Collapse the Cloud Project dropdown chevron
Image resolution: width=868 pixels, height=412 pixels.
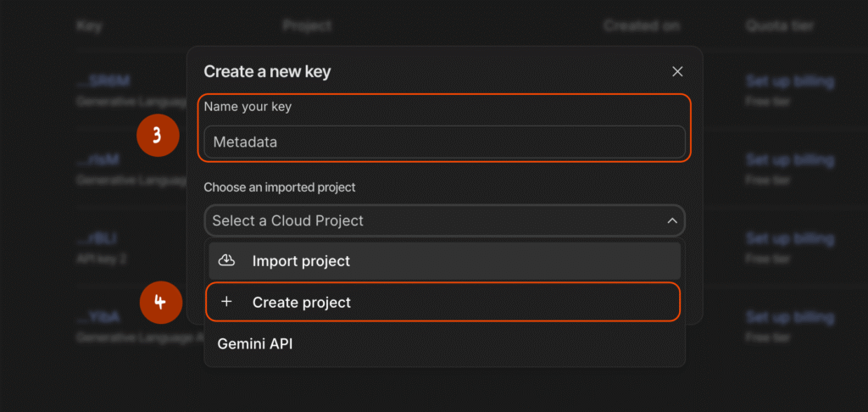click(671, 220)
